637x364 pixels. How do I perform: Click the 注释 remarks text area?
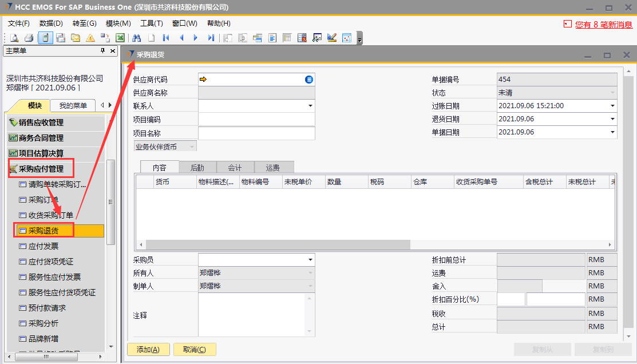click(x=256, y=315)
